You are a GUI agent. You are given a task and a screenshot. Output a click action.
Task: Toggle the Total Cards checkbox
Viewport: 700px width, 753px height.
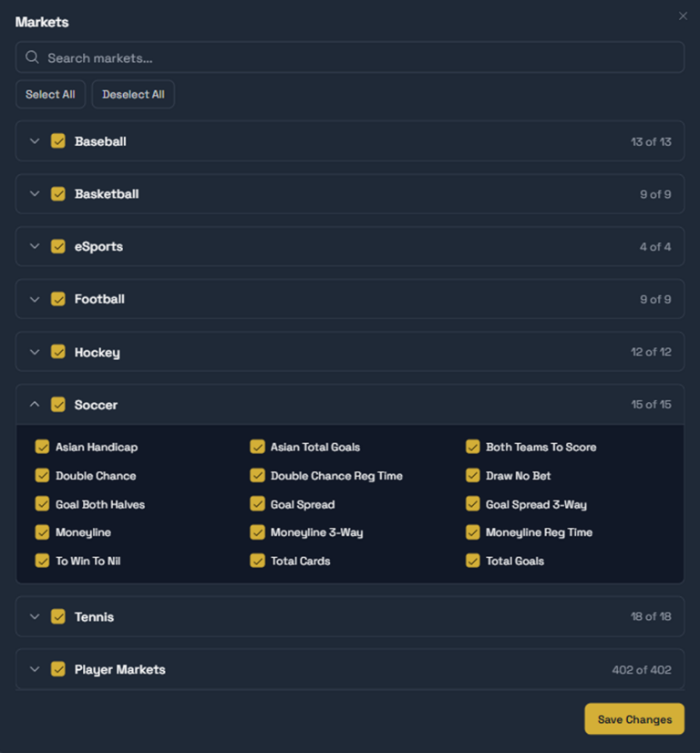[x=257, y=561]
